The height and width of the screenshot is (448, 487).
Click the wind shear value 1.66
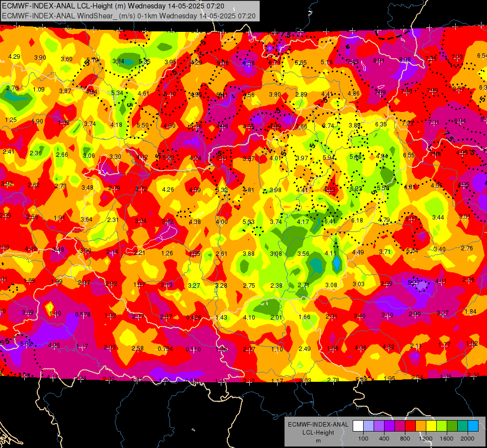[304, 317]
